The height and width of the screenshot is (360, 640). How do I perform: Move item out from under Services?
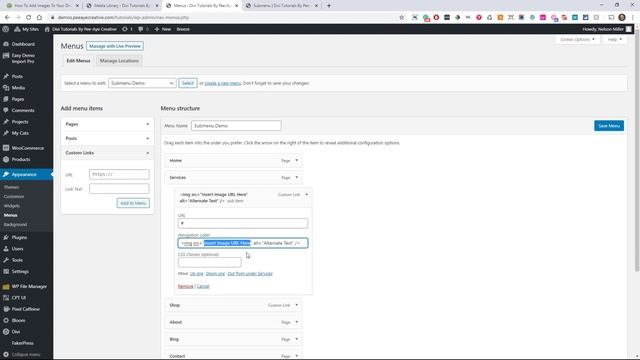[x=250, y=273]
